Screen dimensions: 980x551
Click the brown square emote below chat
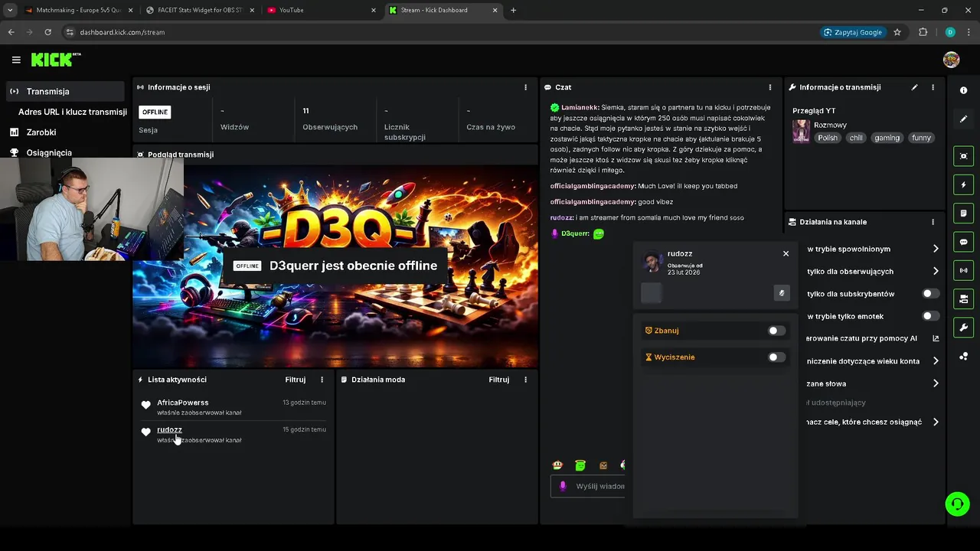(603, 465)
